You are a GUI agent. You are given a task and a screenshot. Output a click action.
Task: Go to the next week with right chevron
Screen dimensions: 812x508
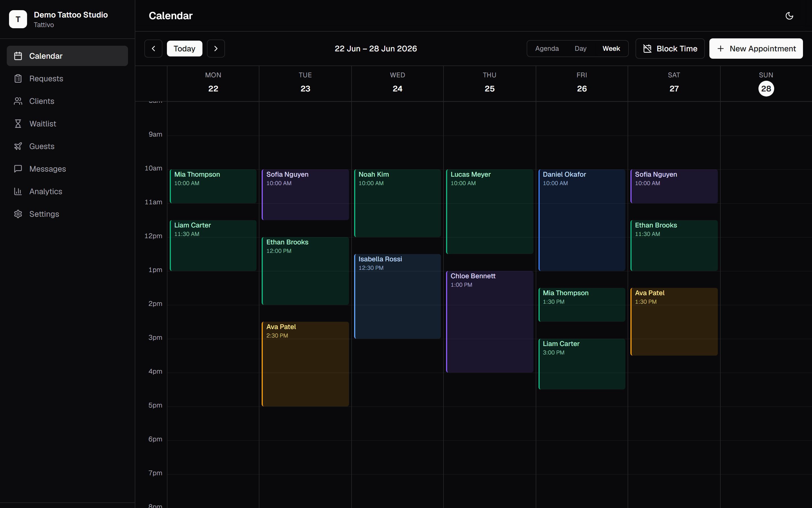click(x=216, y=49)
